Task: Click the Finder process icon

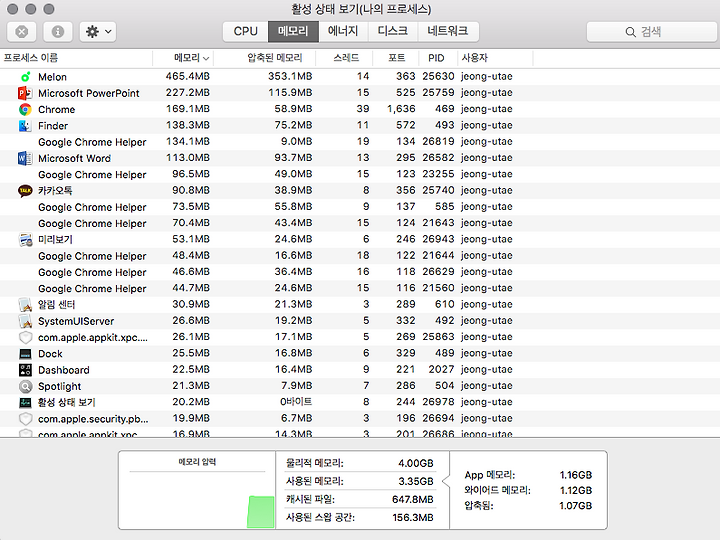Action: 25,126
